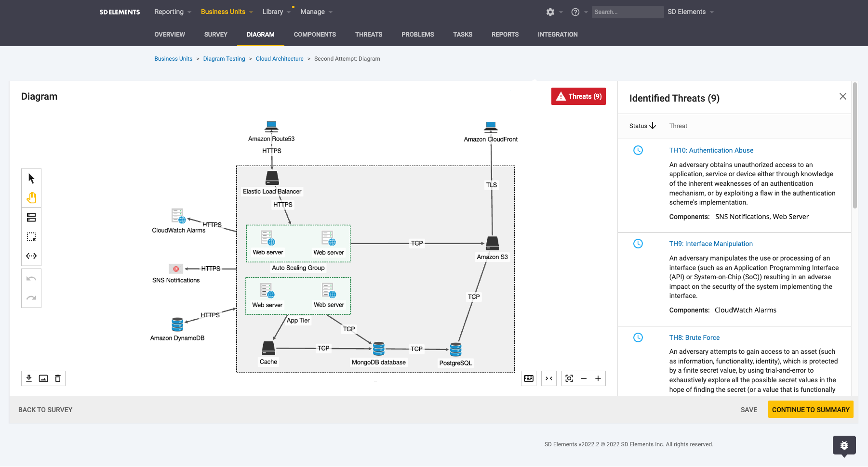Switch to the COMPONENTS tab
868x467 pixels.
[x=315, y=34]
